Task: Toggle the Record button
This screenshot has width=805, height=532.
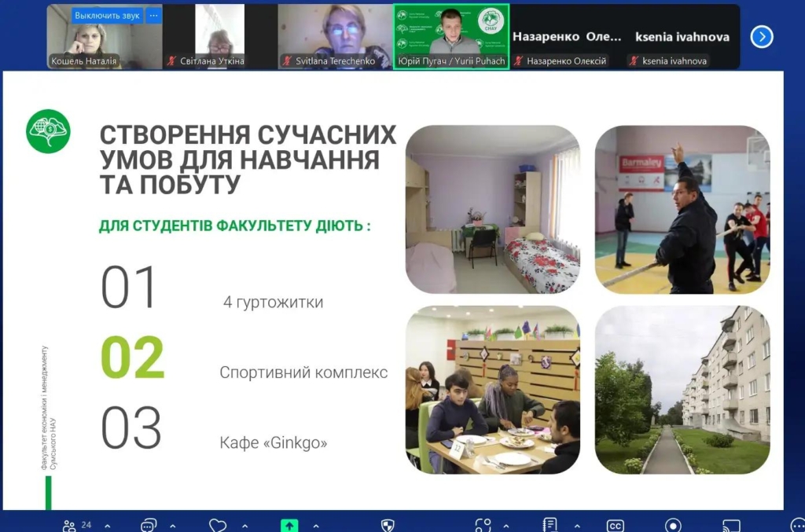Action: click(673, 525)
